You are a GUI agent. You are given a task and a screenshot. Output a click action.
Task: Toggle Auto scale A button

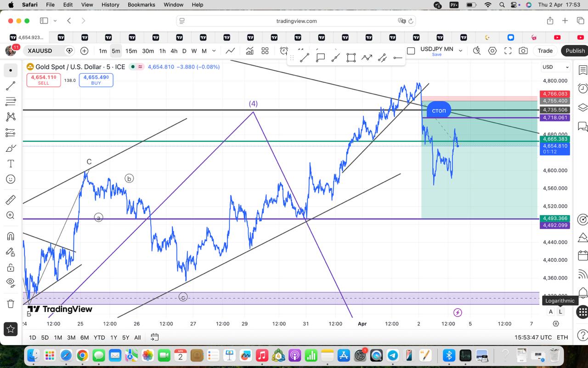(x=551, y=311)
